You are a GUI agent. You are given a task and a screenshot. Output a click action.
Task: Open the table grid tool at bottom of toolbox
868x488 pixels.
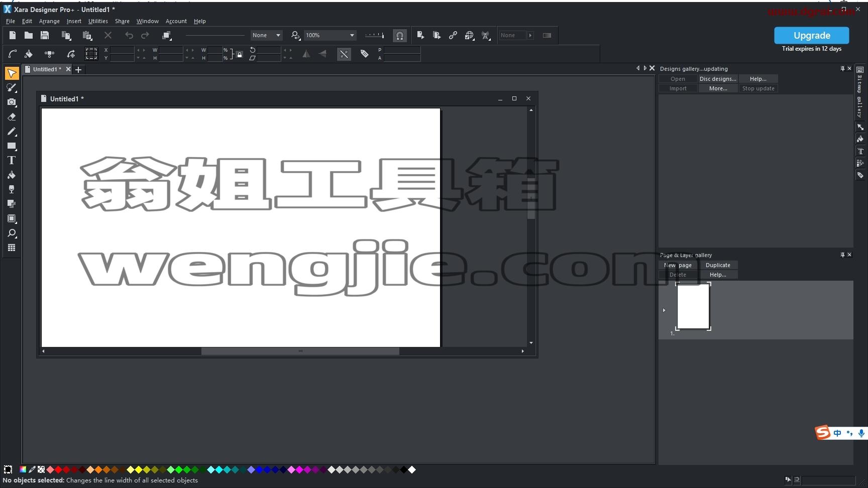tap(12, 248)
